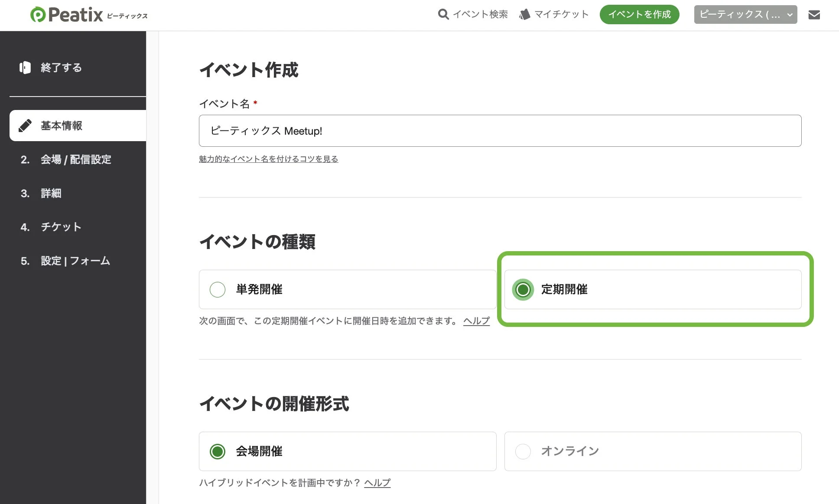Click the pencil icon beside 基本情報
Viewport: 839px width, 504px height.
pyautogui.click(x=26, y=126)
